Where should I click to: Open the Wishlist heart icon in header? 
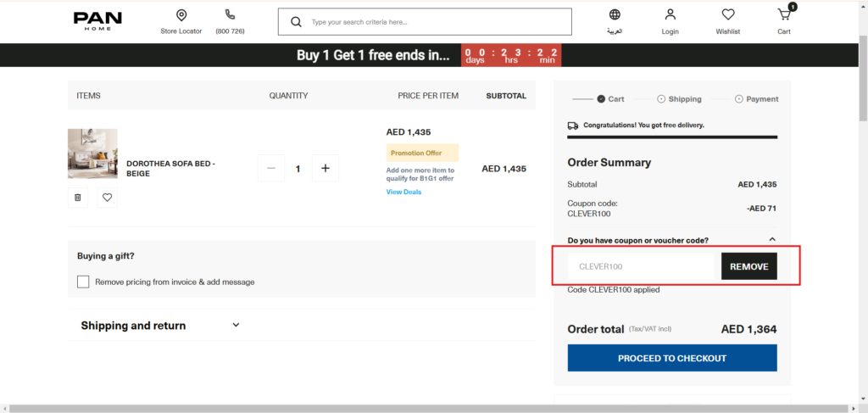point(727,15)
